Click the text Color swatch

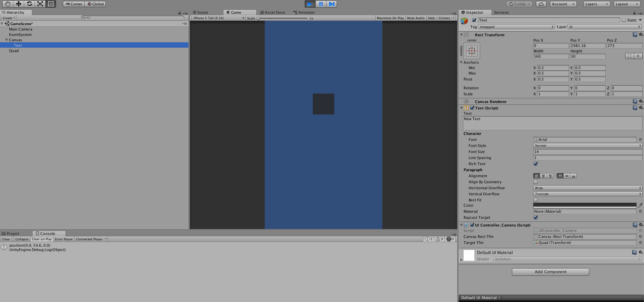tap(584, 205)
